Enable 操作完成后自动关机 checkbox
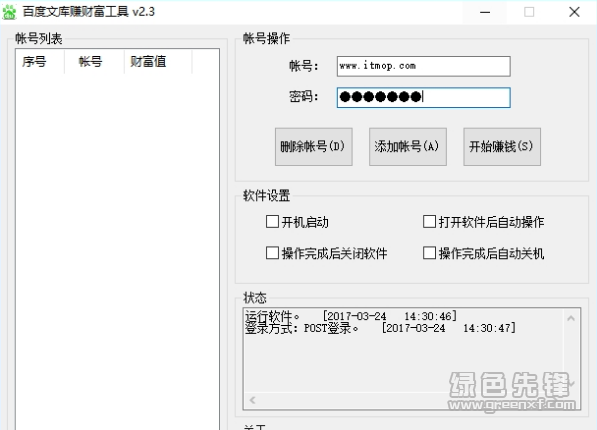 click(x=429, y=253)
